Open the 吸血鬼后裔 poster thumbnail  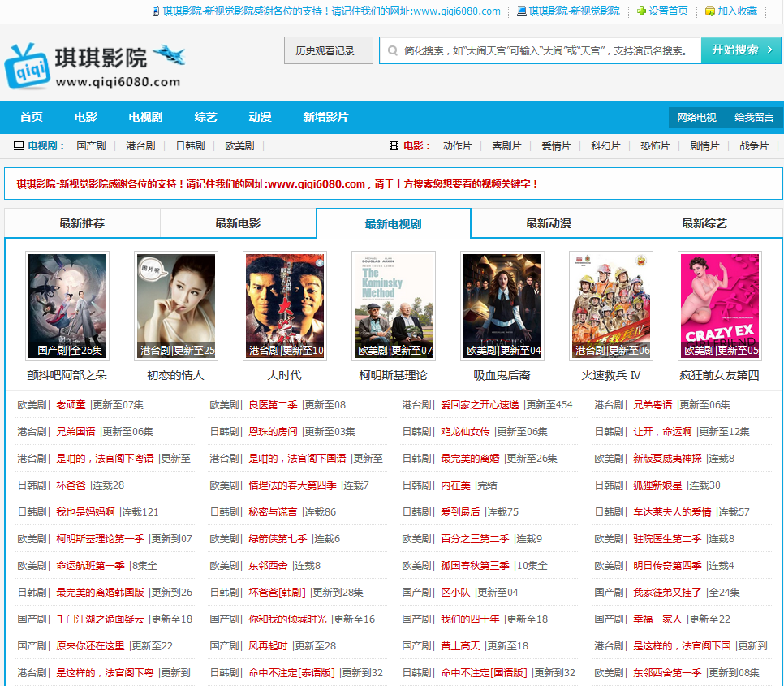point(502,306)
